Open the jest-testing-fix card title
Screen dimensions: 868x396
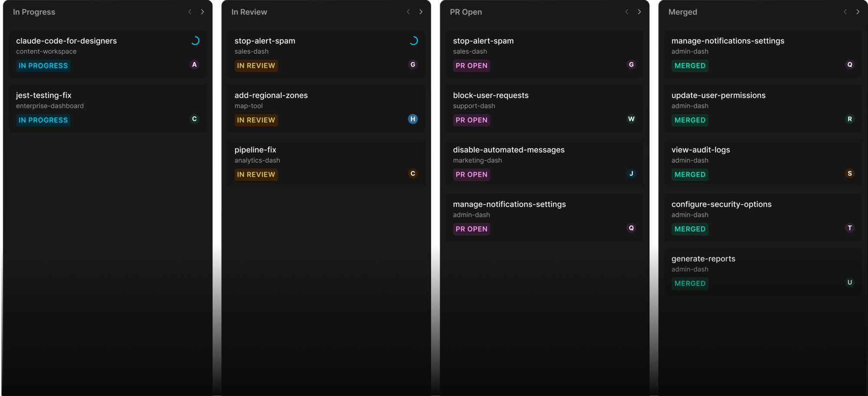pyautogui.click(x=44, y=95)
